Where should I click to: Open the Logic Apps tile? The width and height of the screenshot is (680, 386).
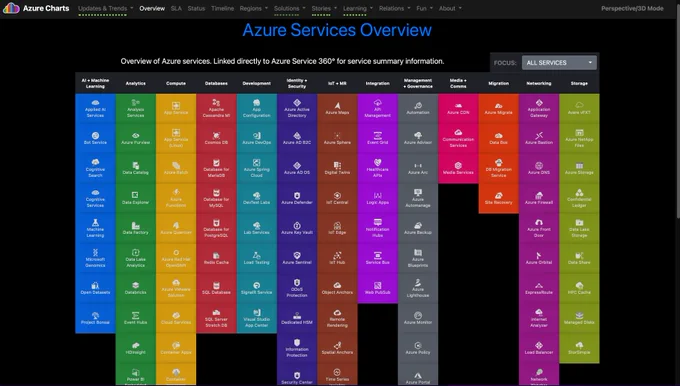378,198
